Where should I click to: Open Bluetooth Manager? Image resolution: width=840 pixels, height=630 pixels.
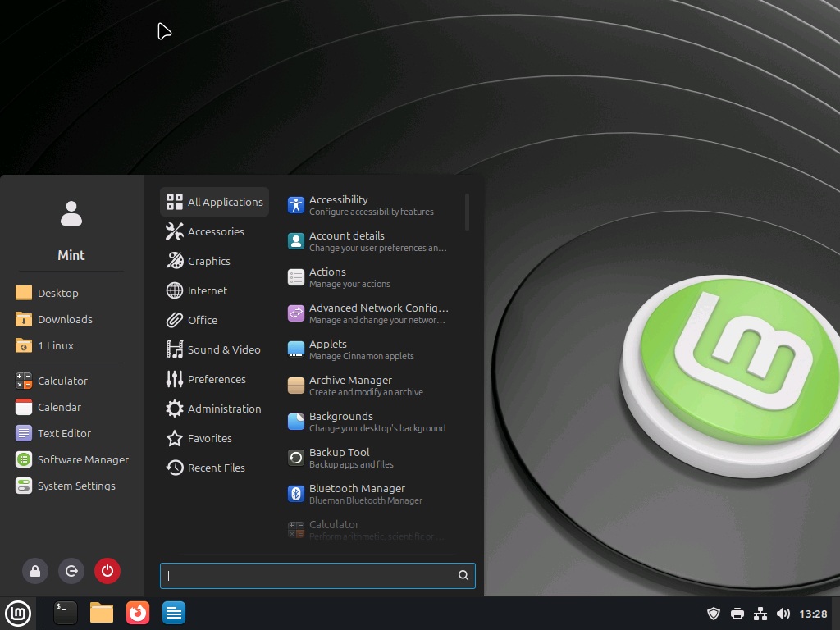coord(371,494)
